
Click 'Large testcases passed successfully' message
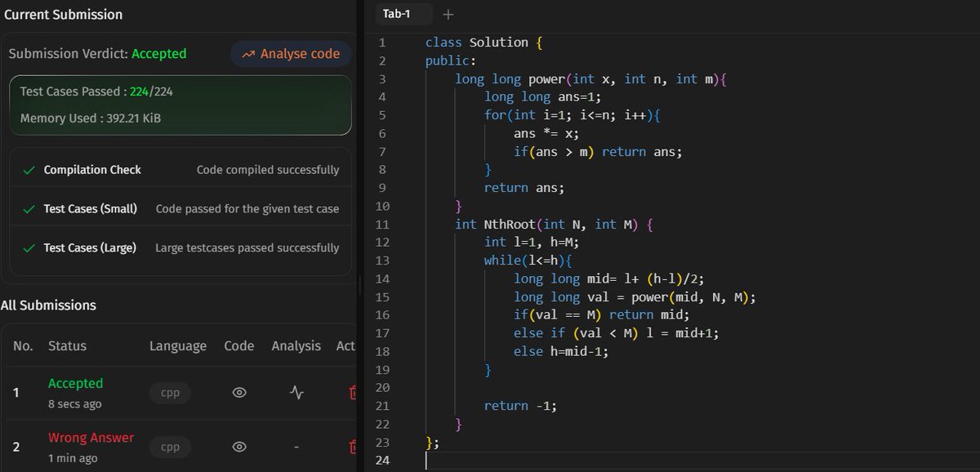tap(247, 247)
